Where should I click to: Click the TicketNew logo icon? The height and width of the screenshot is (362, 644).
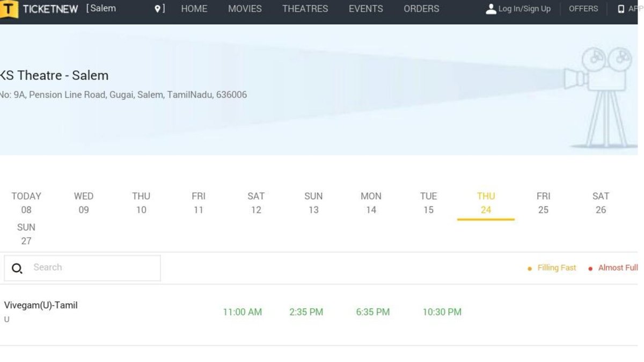(x=9, y=9)
